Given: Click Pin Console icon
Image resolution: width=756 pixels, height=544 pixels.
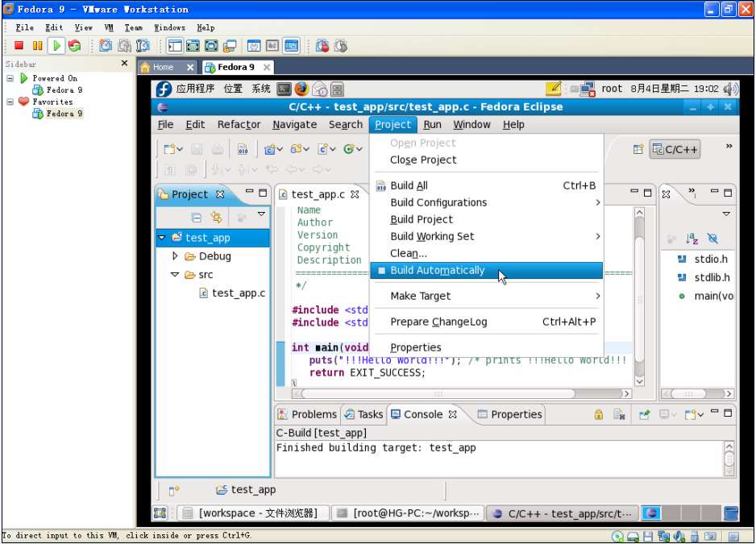Looking at the screenshot, I should click(x=644, y=414).
